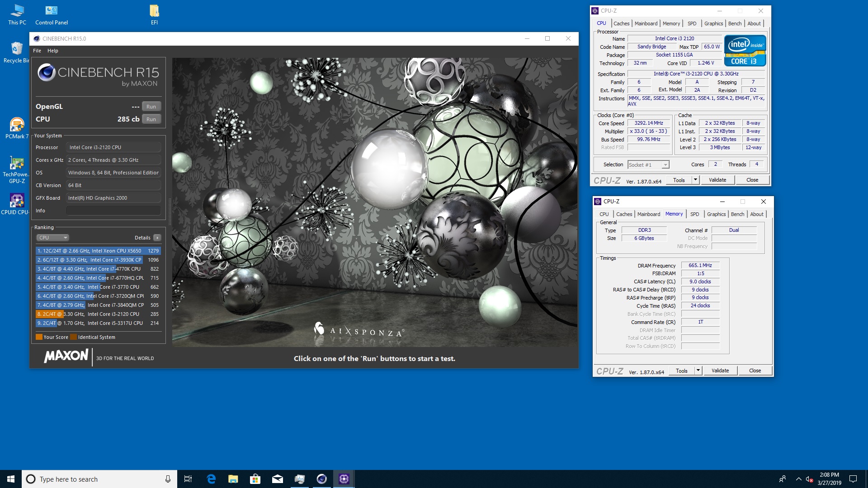Select ranking row Intel Xeon CPU X5650
868x488 pixels.
tap(98, 251)
